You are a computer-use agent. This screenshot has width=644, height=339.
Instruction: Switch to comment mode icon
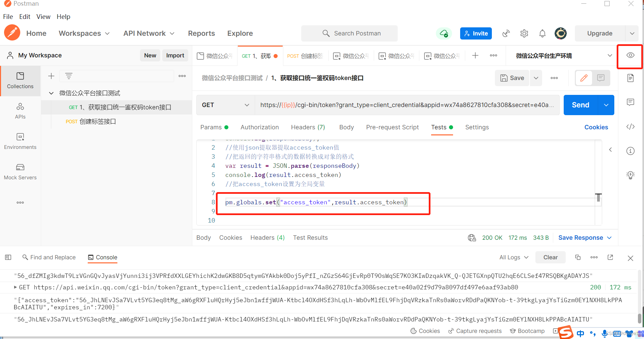tap(600, 78)
